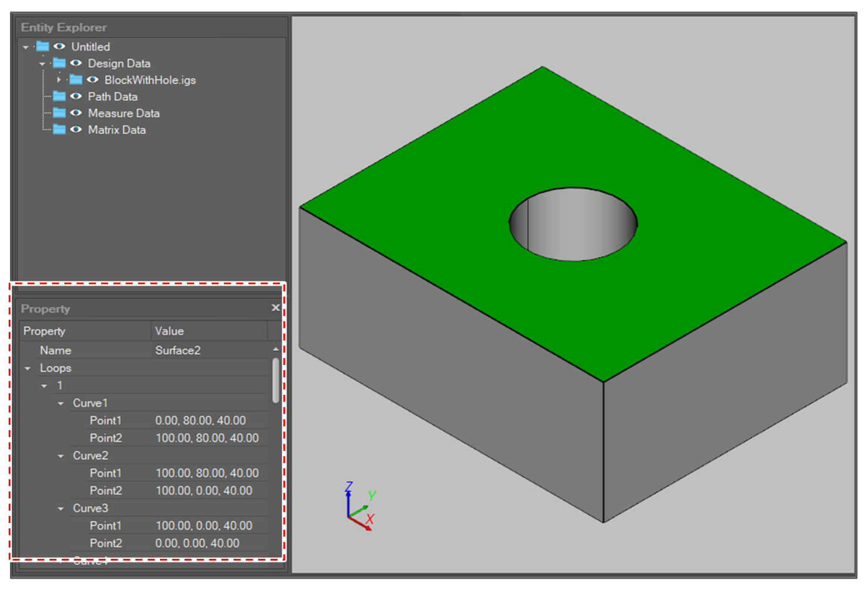This screenshot has height=590, width=868.
Task: Click the Path Data folder icon
Action: pos(59,96)
